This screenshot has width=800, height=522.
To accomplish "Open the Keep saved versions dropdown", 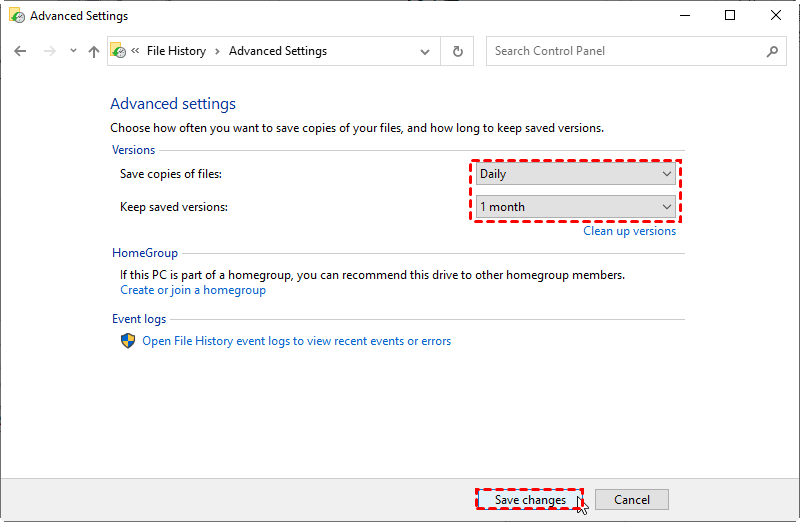I will [x=575, y=207].
